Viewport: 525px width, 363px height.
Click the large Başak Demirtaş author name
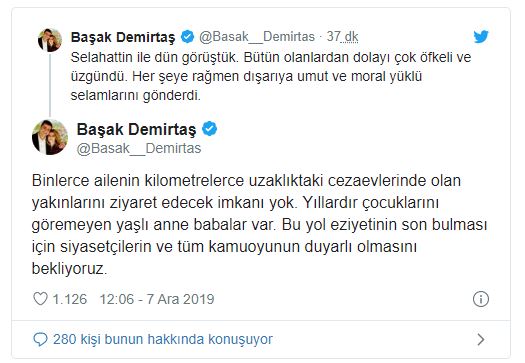coord(137,130)
